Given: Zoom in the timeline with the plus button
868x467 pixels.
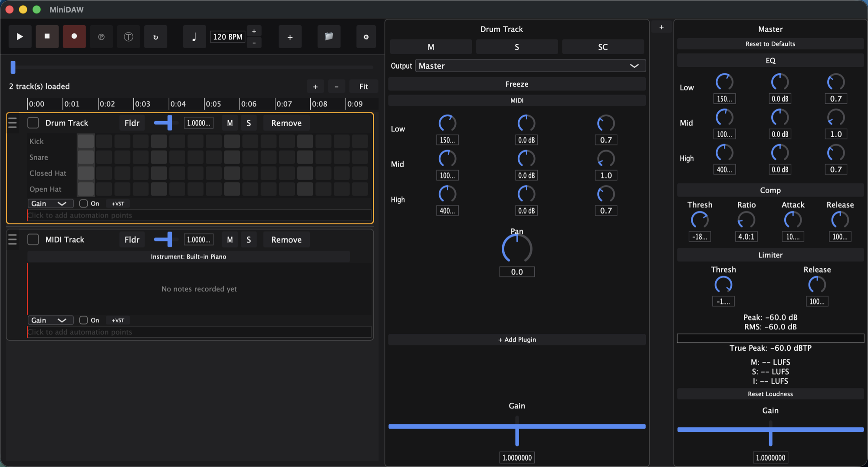Looking at the screenshot, I should point(315,86).
